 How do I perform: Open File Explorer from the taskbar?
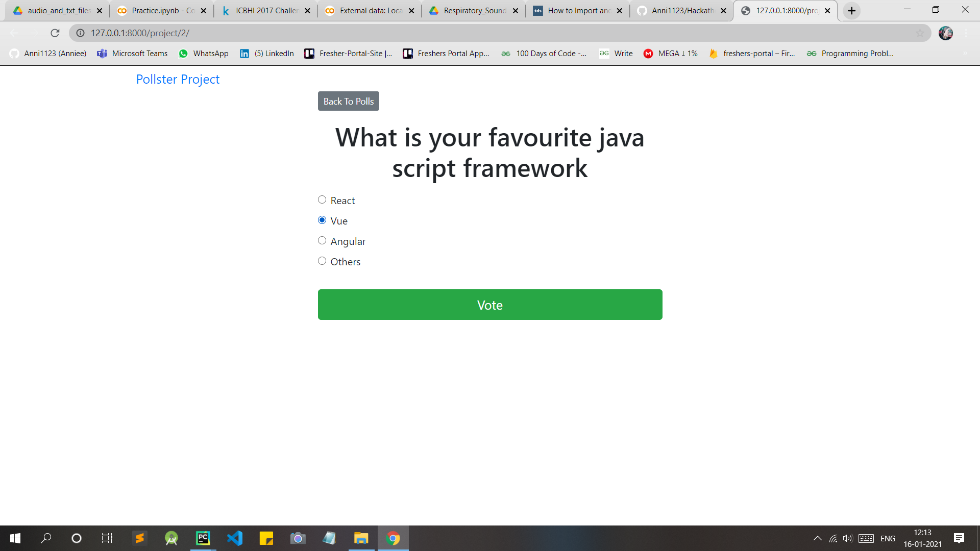pos(361,538)
